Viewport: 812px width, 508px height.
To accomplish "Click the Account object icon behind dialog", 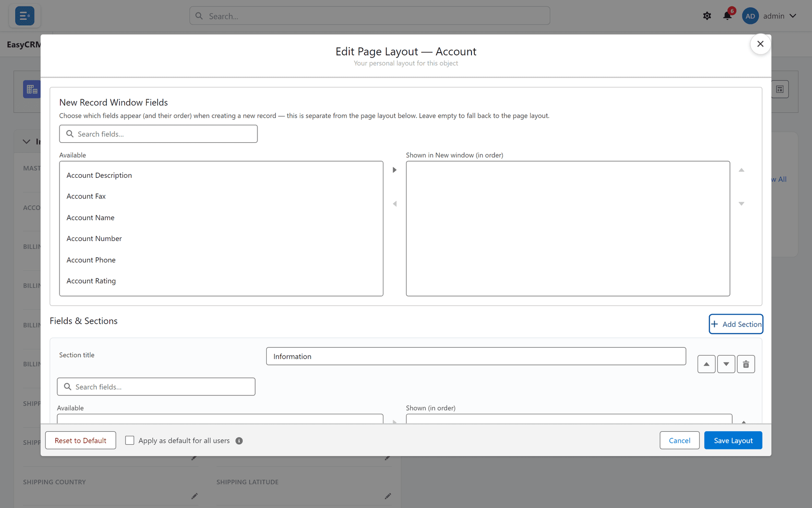I will pos(32,89).
